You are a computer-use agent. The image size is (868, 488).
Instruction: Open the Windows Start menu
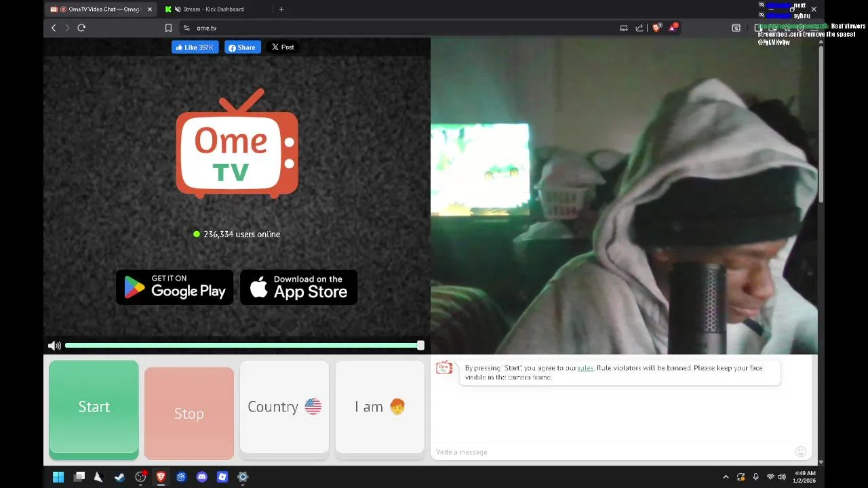[58, 477]
